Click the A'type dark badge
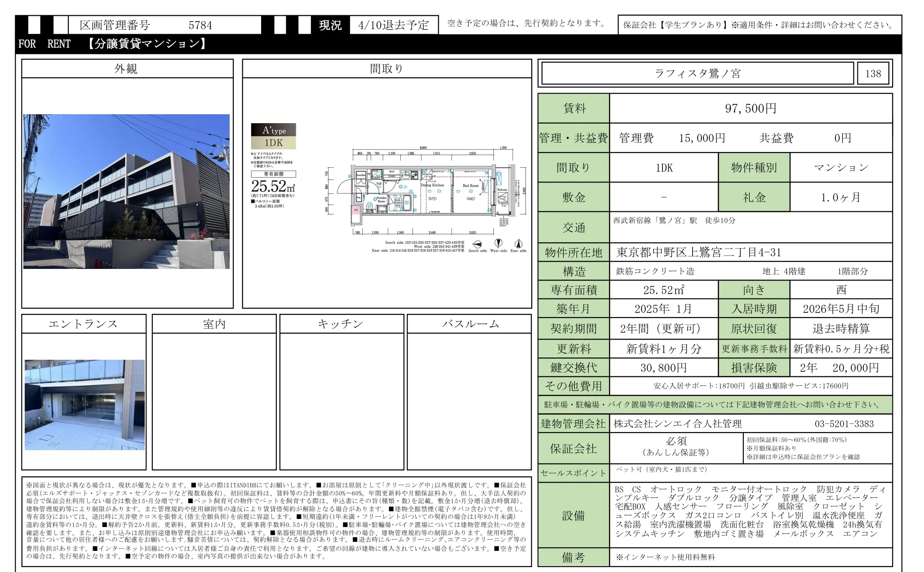 273,130
